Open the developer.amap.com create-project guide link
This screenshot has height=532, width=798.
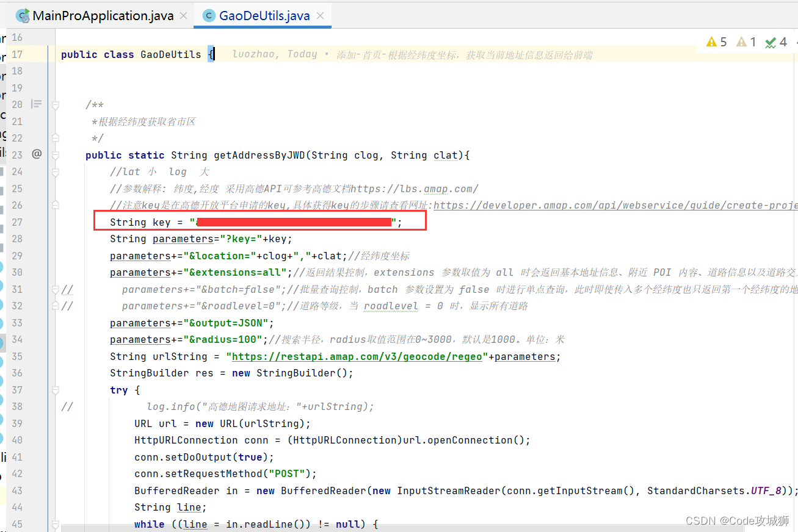click(615, 206)
